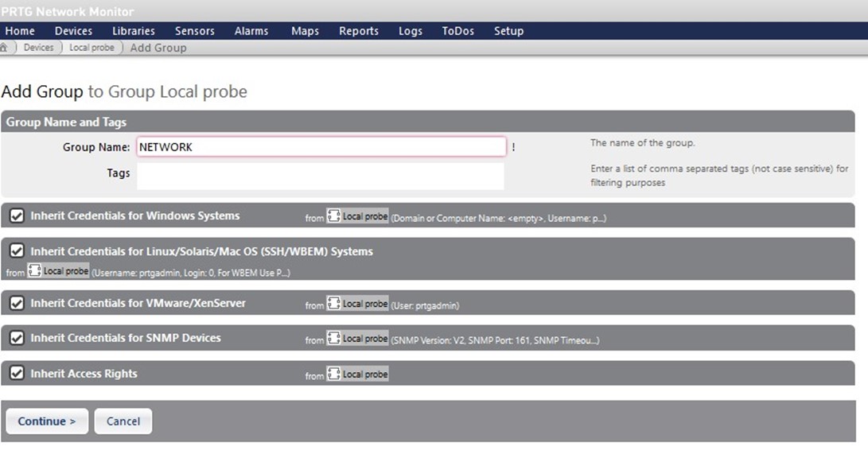The image size is (868, 450).
Task: Focus the Group Name input field
Action: pyautogui.click(x=321, y=146)
